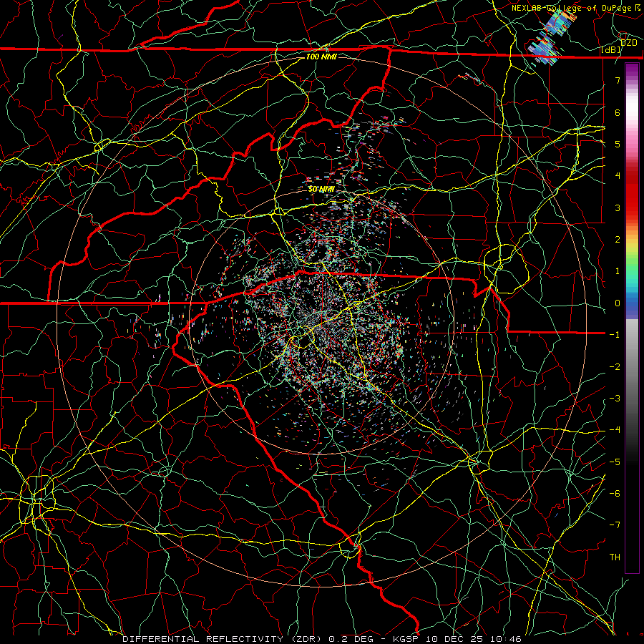Click the negative 4 scale value
644x644 pixels.
coord(615,430)
